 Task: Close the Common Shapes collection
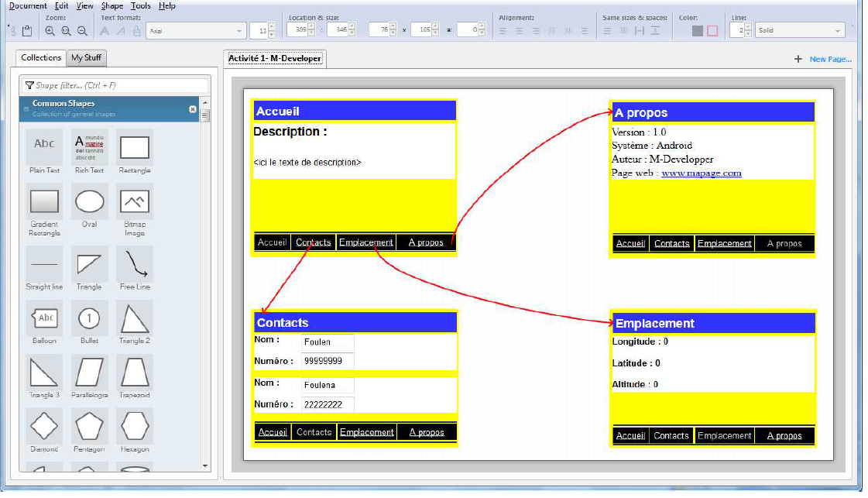tap(193, 109)
